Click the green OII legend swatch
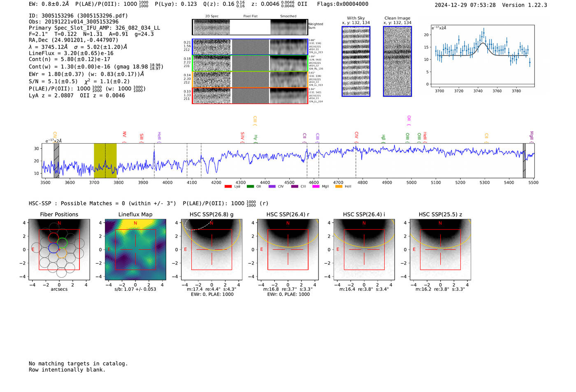This screenshot has height=392, width=576. [x=250, y=186]
